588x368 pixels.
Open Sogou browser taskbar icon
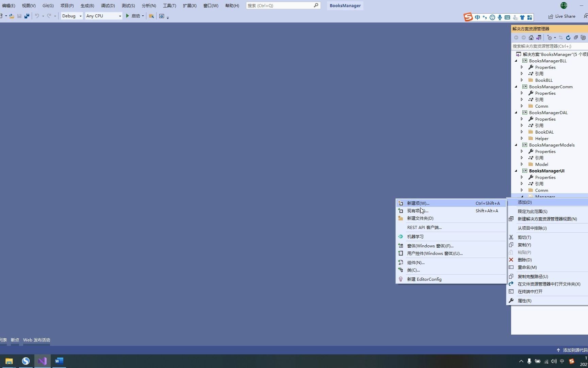coord(26,361)
